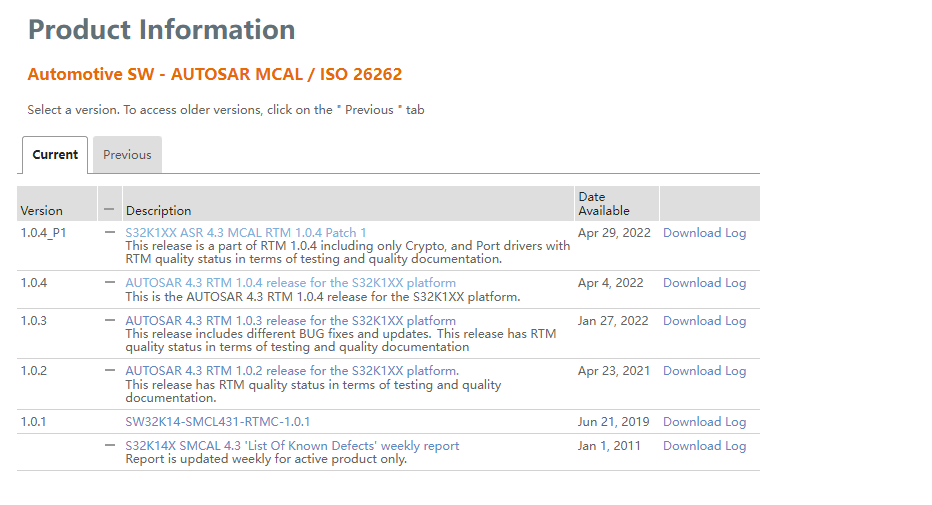The width and height of the screenshot is (932, 505).
Task: Open Download Log for Apr 4, 2022 release
Action: click(x=704, y=283)
